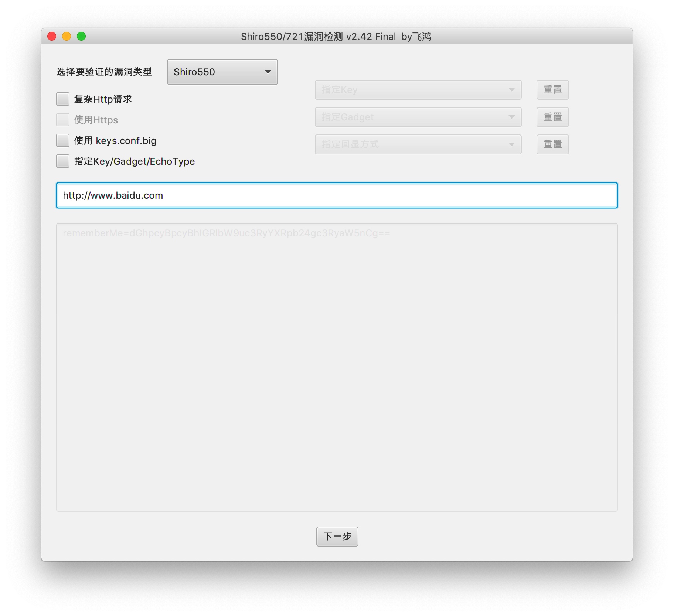Screen dimensions: 674x616
Task: Expand the 指定Key dropdown
Action: pyautogui.click(x=418, y=90)
